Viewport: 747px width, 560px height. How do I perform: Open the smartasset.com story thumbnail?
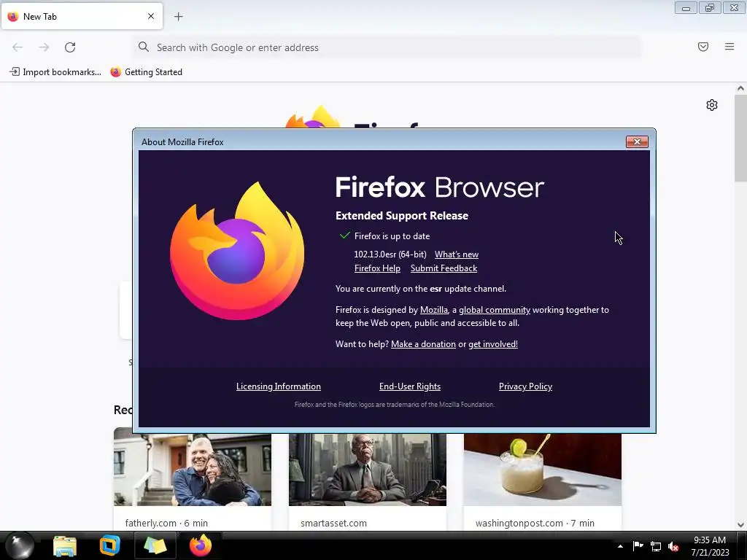click(368, 469)
